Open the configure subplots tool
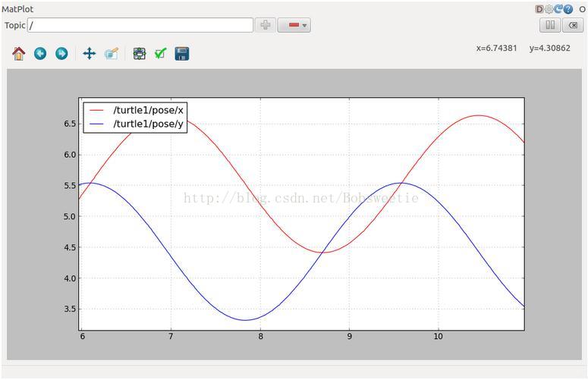Screen dimensions: 588x380 140,54
